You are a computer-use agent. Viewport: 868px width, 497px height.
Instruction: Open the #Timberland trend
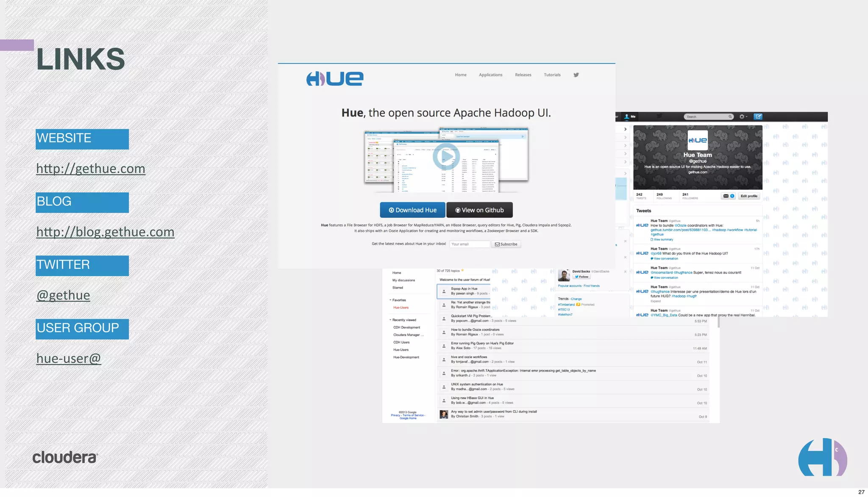tap(566, 305)
